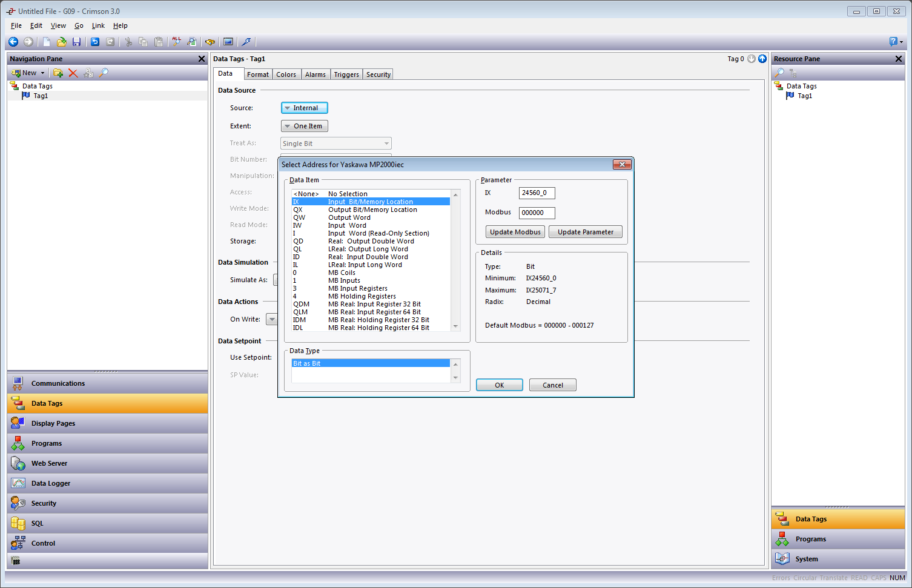Click the Modbus parameter input field
The width and height of the screenshot is (912, 588).
tap(537, 213)
